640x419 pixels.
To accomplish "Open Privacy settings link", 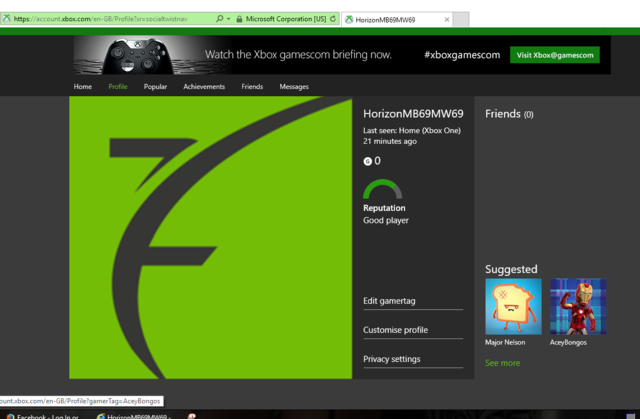I will [x=391, y=359].
